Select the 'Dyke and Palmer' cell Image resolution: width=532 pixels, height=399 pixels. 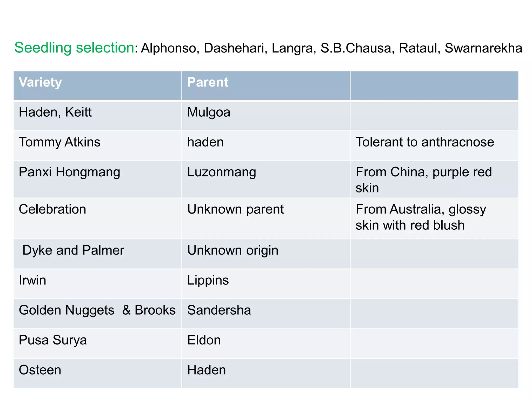point(73,250)
